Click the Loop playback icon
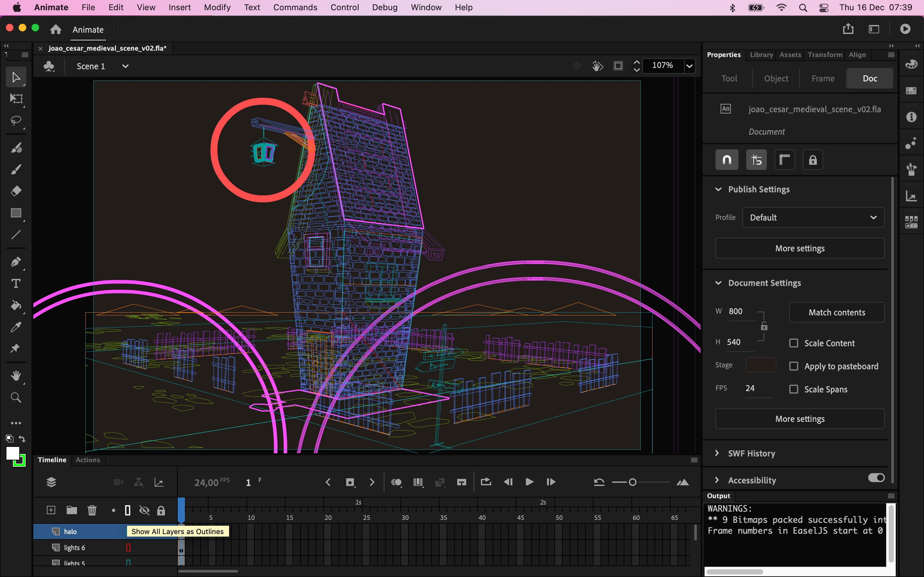This screenshot has width=924, height=577. pos(486,482)
